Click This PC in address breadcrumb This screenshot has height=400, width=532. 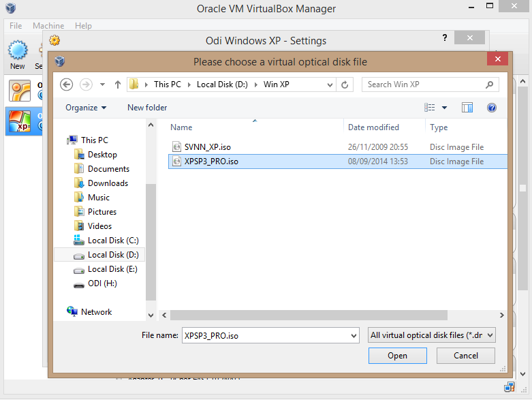(168, 84)
